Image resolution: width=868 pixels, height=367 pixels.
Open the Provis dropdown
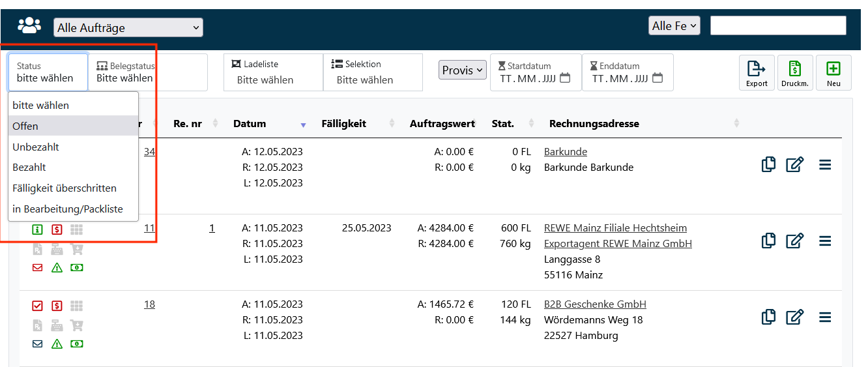coord(462,70)
